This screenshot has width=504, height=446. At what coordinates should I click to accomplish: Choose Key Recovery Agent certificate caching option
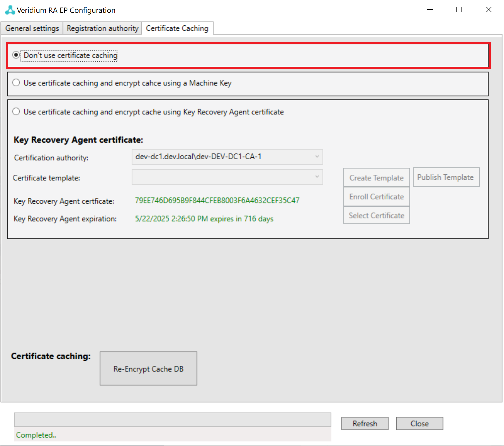coord(16,111)
